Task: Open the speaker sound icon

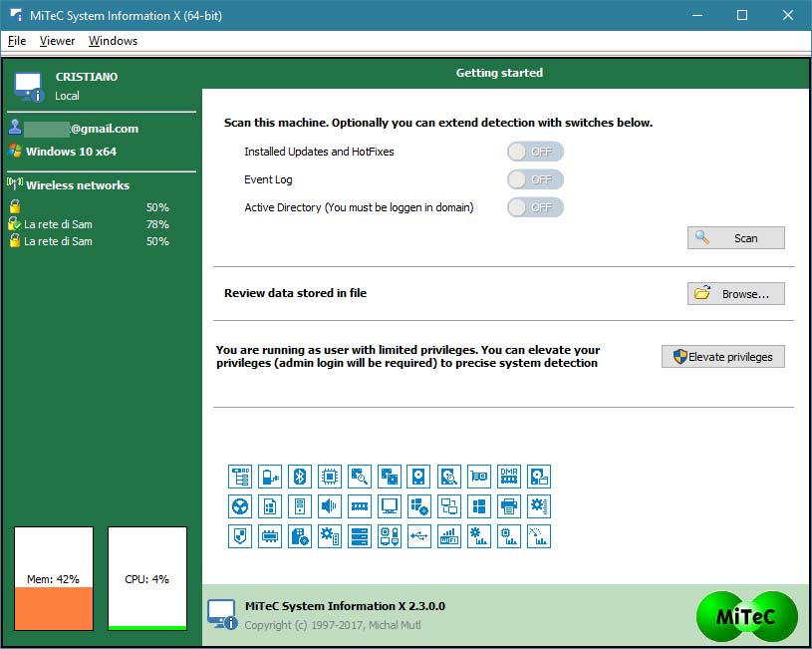Action: coord(330,506)
